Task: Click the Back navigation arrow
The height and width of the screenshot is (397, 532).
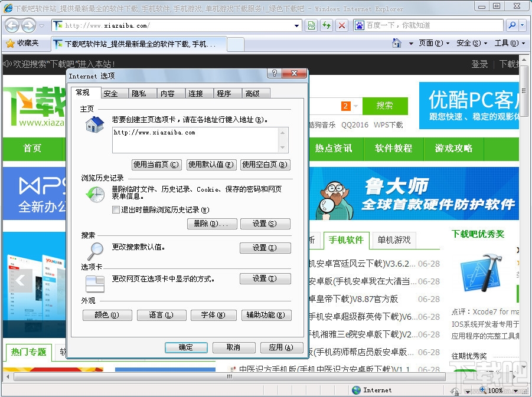Action: click(12, 25)
